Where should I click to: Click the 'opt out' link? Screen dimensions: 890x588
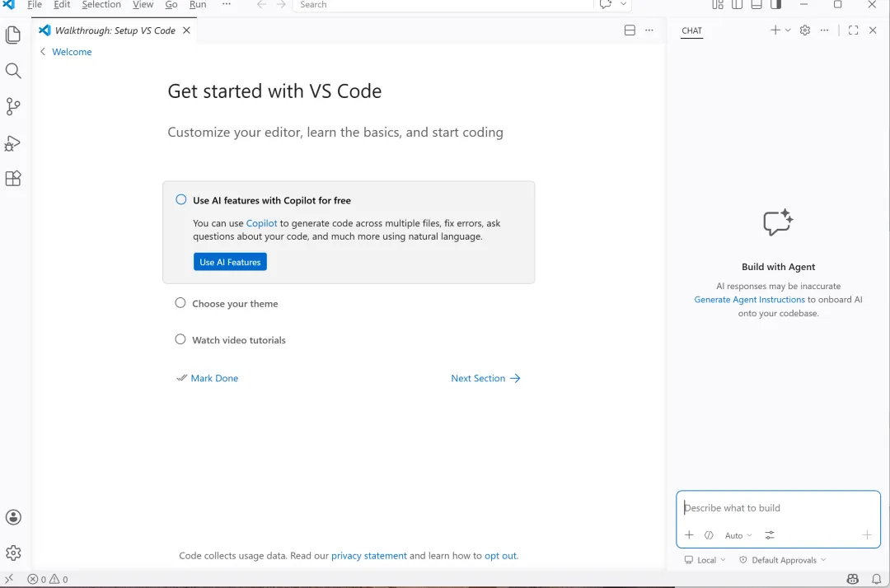click(x=500, y=556)
